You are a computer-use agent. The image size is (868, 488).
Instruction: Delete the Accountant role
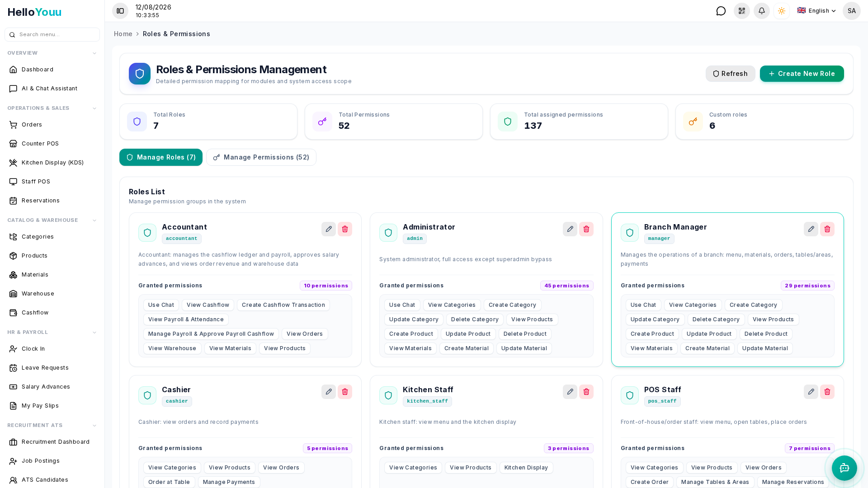pyautogui.click(x=345, y=229)
